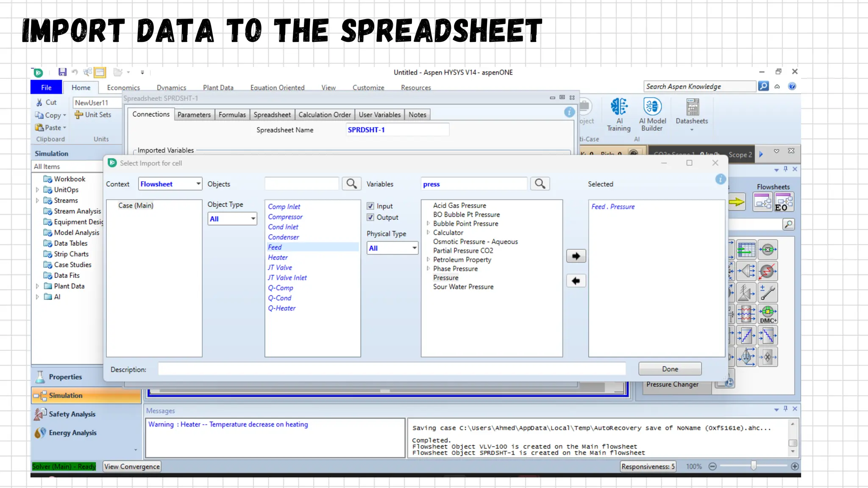Expand Bubble Point Pressure variable
Viewport: 868px width, 488px height.
click(x=428, y=223)
